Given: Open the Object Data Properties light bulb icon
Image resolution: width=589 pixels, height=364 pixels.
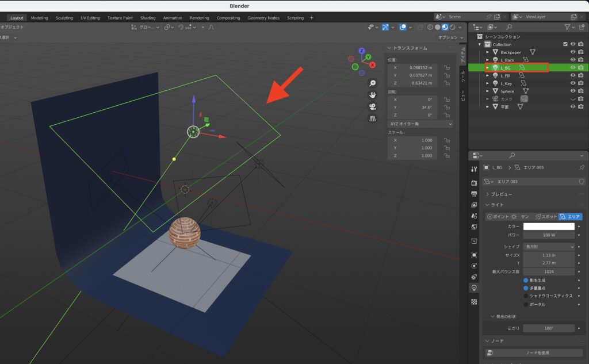Looking at the screenshot, I should (473, 288).
